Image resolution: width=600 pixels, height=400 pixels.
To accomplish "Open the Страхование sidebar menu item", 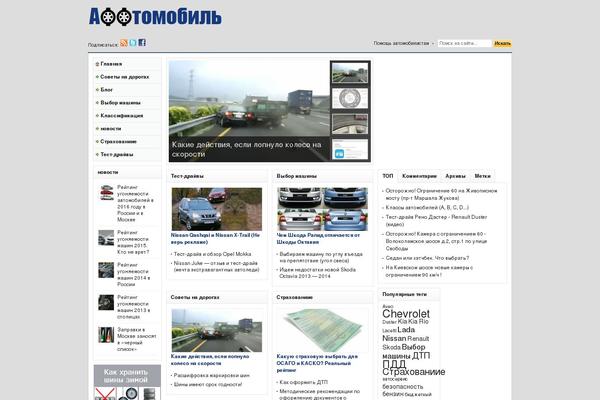I will pos(118,141).
